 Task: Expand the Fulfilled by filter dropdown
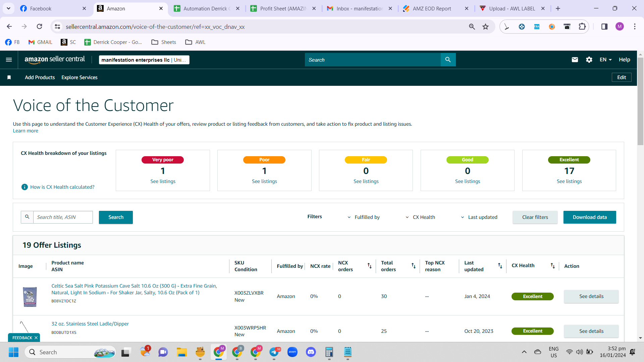[x=364, y=217]
